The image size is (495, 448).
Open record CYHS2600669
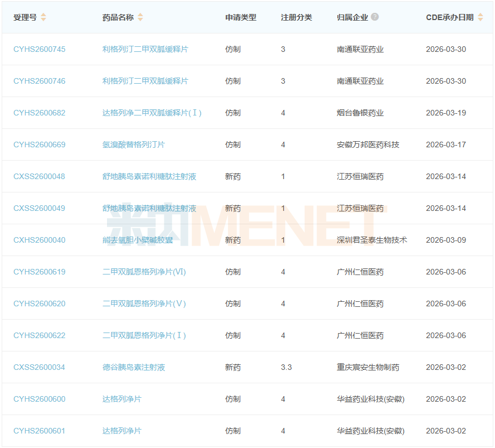(39, 144)
